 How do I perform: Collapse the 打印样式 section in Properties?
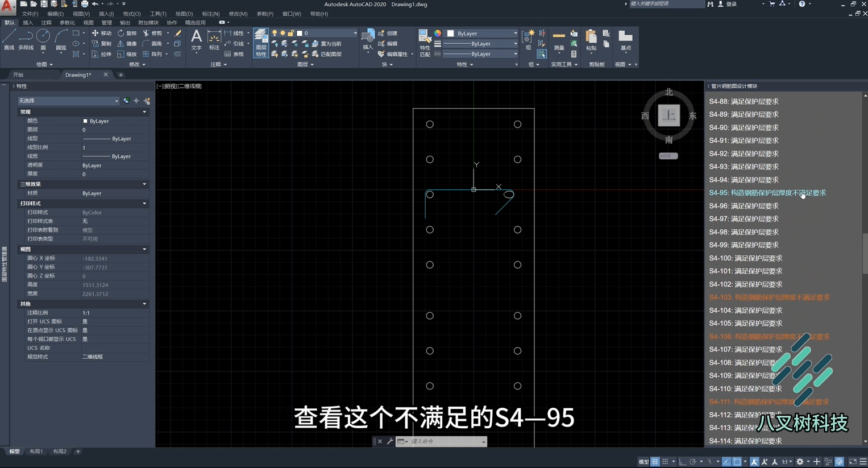(144, 204)
